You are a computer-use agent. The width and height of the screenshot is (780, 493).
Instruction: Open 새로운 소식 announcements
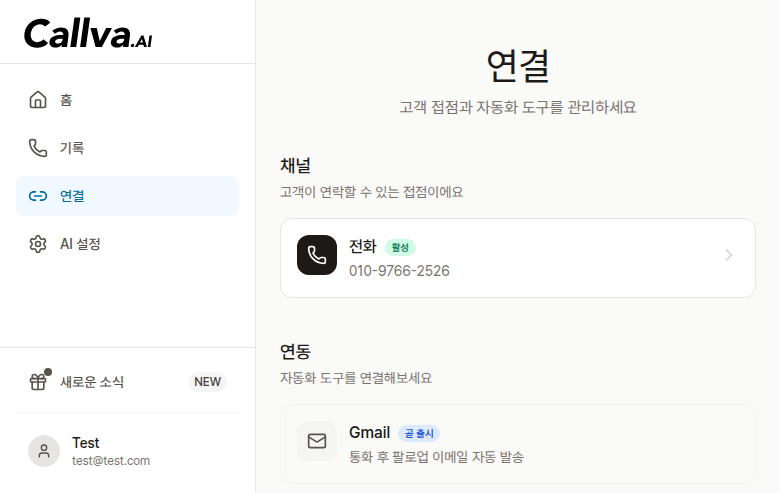tap(92, 381)
